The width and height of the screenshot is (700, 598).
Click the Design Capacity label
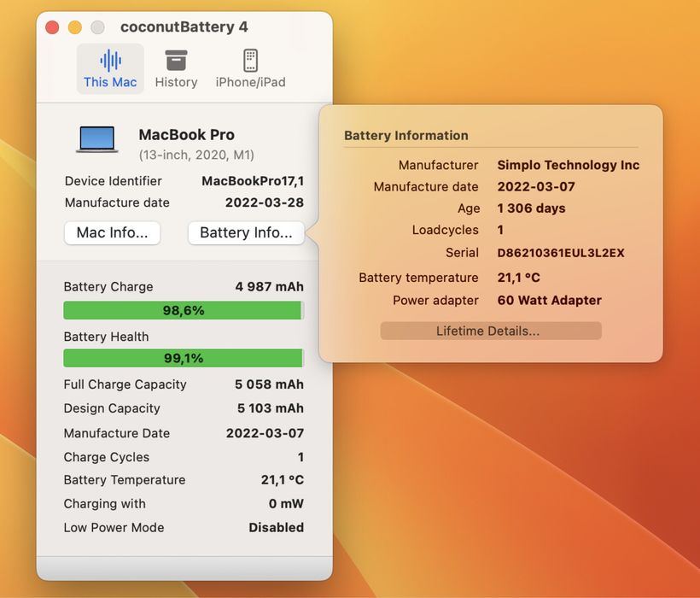112,408
